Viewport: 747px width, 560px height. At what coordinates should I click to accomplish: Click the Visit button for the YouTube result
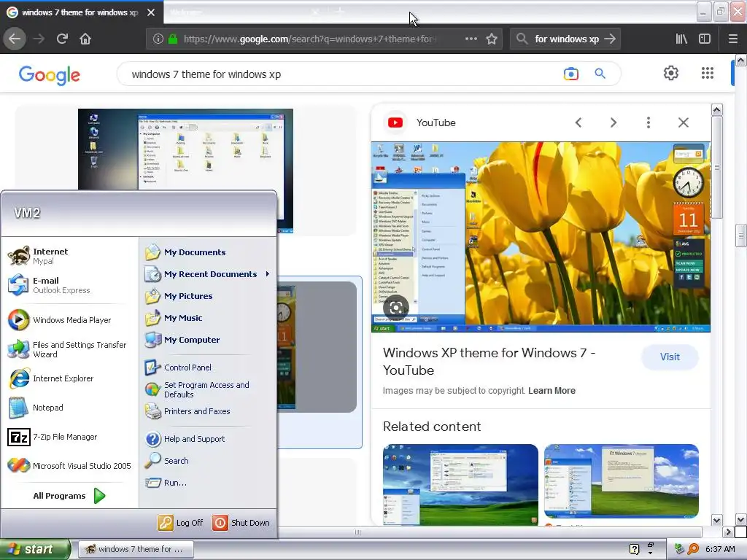(670, 357)
